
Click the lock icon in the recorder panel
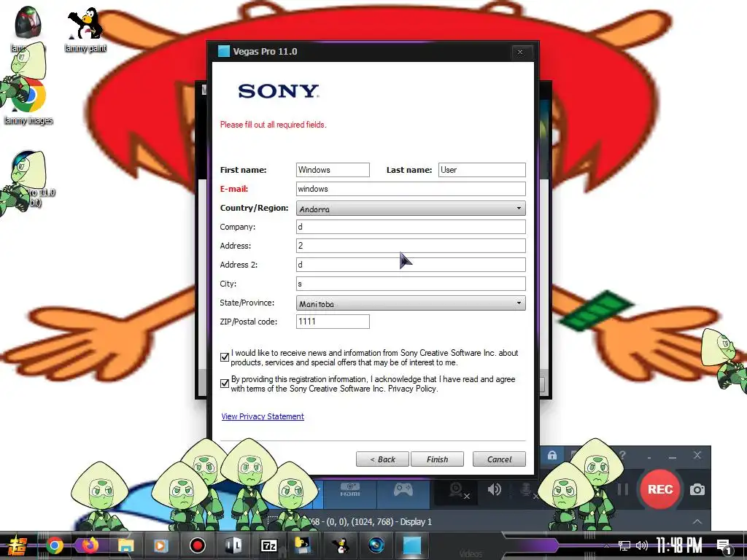click(551, 455)
